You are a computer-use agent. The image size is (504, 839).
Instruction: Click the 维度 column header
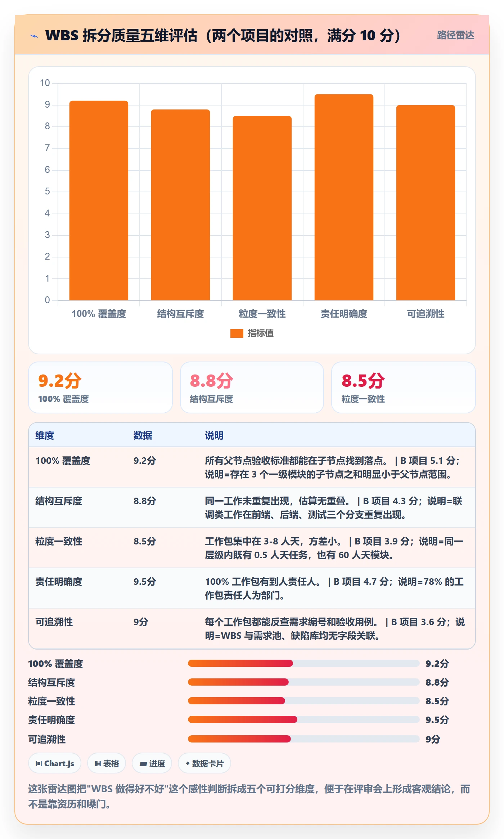pyautogui.click(x=45, y=435)
